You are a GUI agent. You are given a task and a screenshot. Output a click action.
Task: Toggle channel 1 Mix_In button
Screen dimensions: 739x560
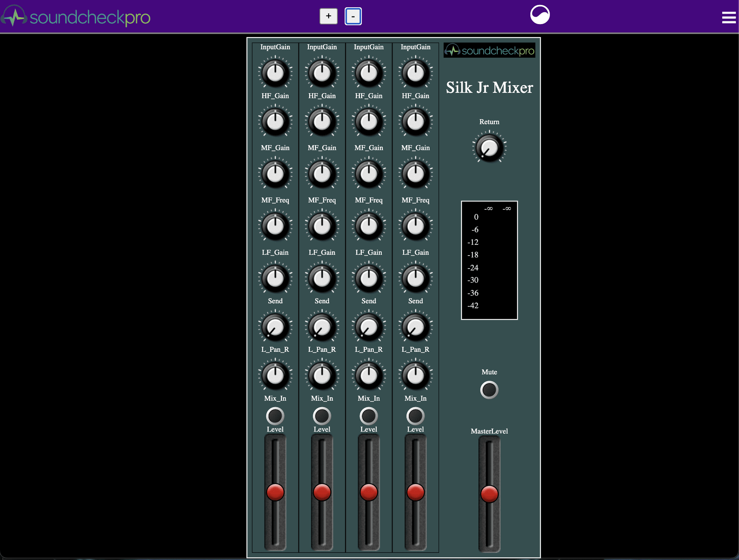coord(275,416)
